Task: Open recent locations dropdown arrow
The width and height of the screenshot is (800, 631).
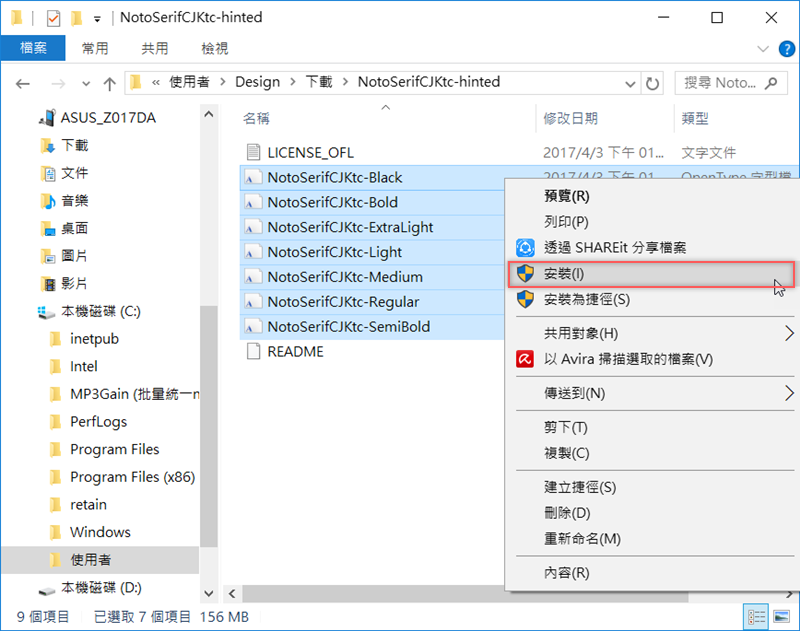Action: pos(86,84)
